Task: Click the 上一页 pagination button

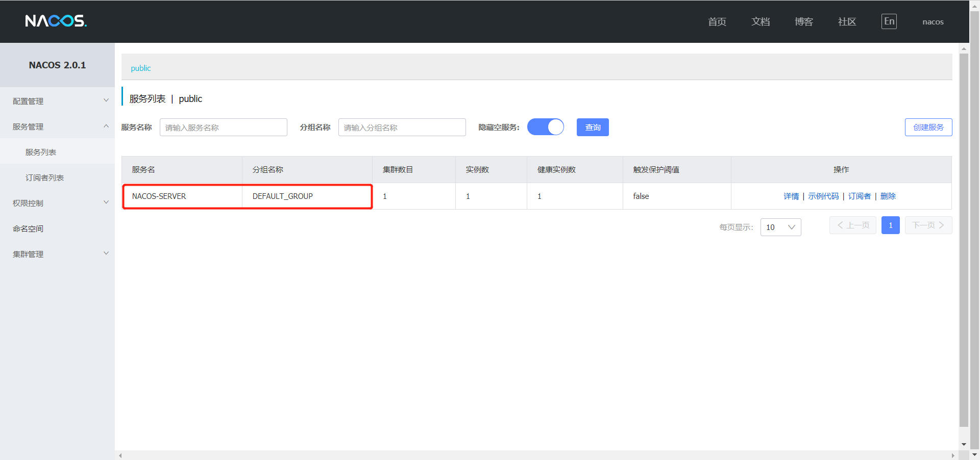Action: tap(853, 225)
